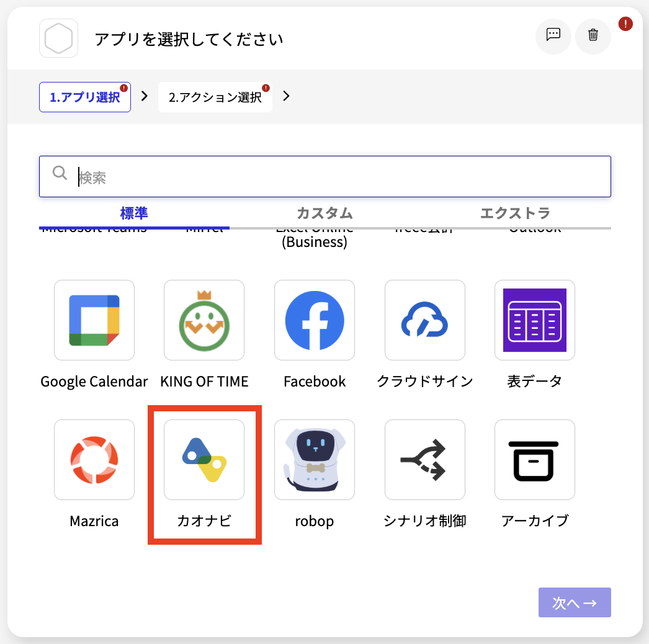Click the KING OF TIME label text

205,382
